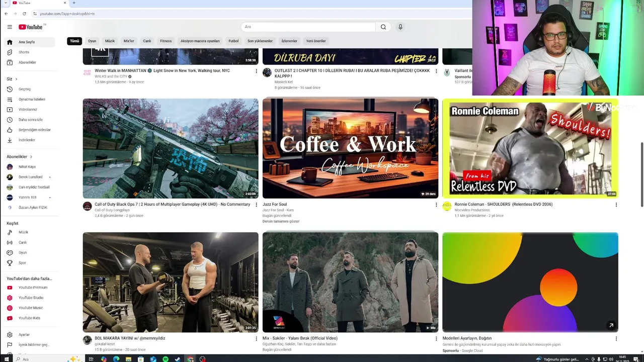This screenshot has height=362, width=644.
Task: Select the Canlı filter chip
Action: (x=147, y=41)
